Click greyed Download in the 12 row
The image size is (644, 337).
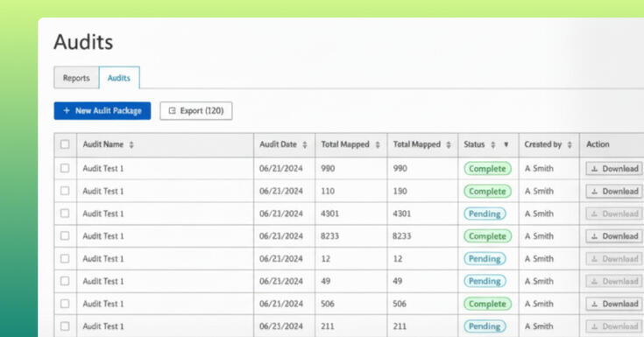click(x=614, y=259)
